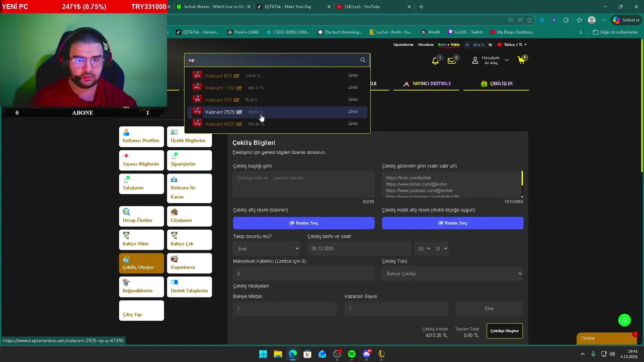Image resolution: width=644 pixels, height=362 pixels.
Task: Open the messages envelope icon
Action: coord(452,60)
